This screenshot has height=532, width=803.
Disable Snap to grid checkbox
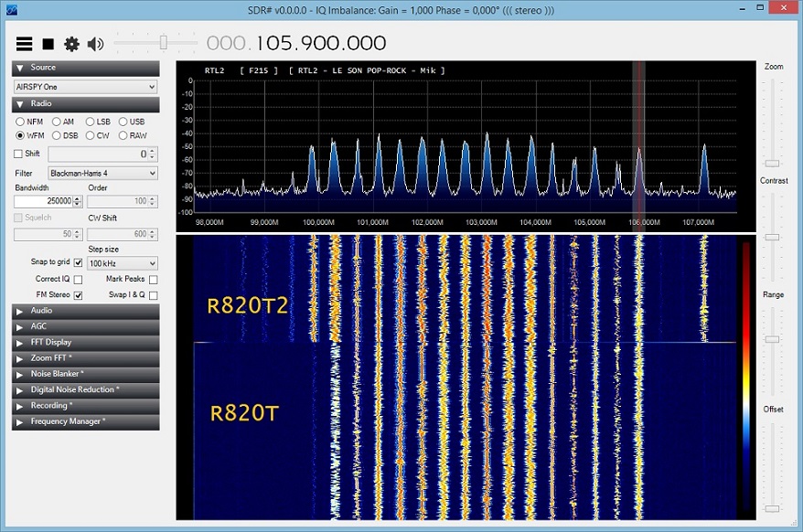(78, 262)
